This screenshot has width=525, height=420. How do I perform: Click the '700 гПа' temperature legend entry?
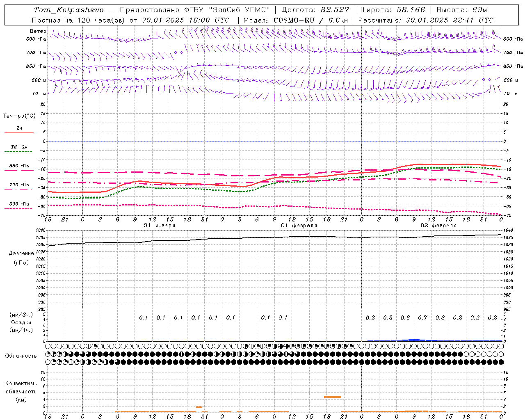click(19, 185)
